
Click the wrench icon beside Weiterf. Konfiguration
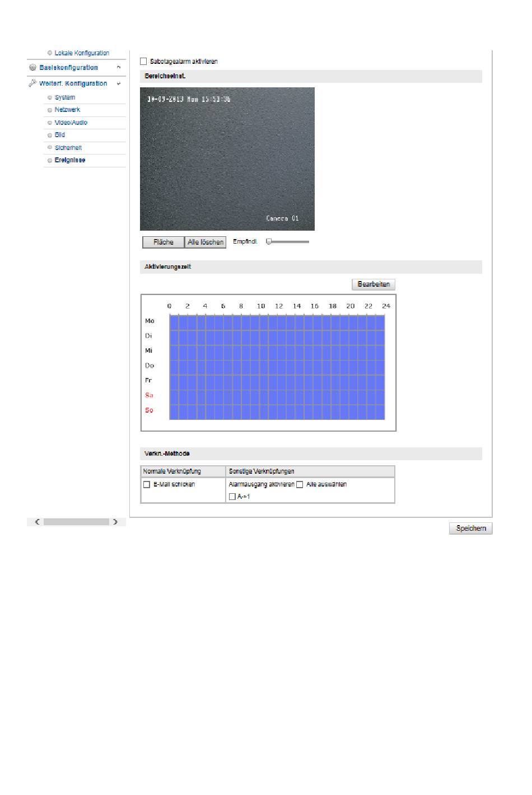(32, 83)
